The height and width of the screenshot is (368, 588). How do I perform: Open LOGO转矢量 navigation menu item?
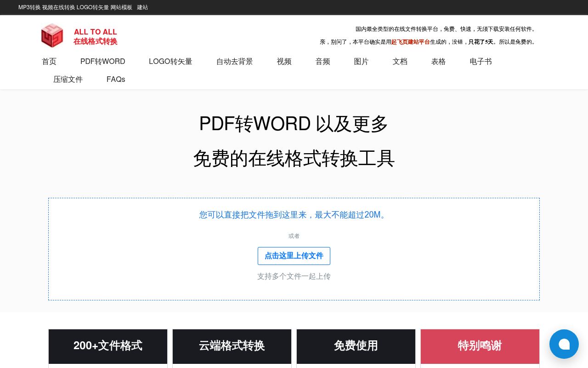(x=170, y=62)
